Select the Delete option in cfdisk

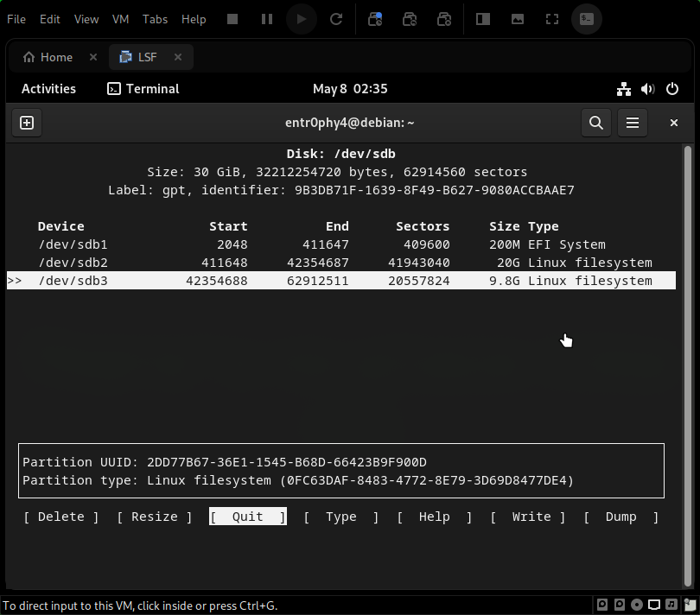[61, 517]
